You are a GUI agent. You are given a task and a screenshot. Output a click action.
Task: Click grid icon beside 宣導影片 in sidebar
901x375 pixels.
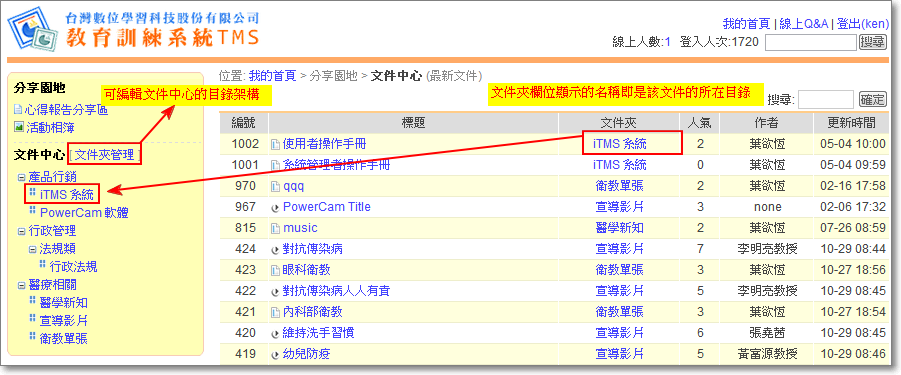pos(33,318)
